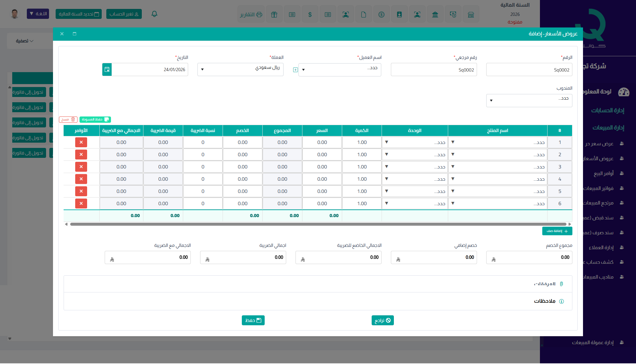Click the add new customer plus icon
This screenshot has width=636, height=364.
point(295,70)
